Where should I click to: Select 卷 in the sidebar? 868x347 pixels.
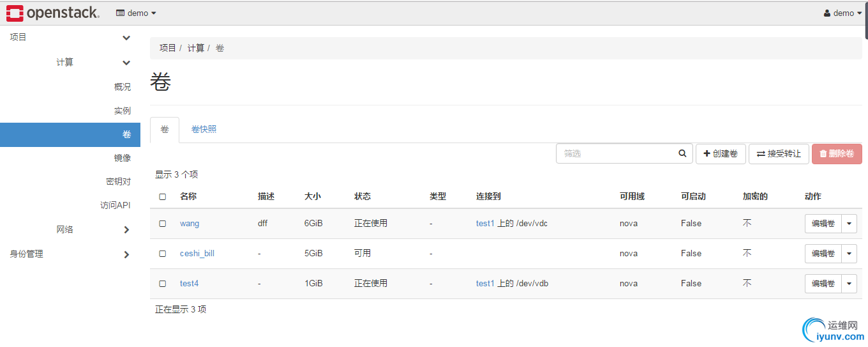70,135
